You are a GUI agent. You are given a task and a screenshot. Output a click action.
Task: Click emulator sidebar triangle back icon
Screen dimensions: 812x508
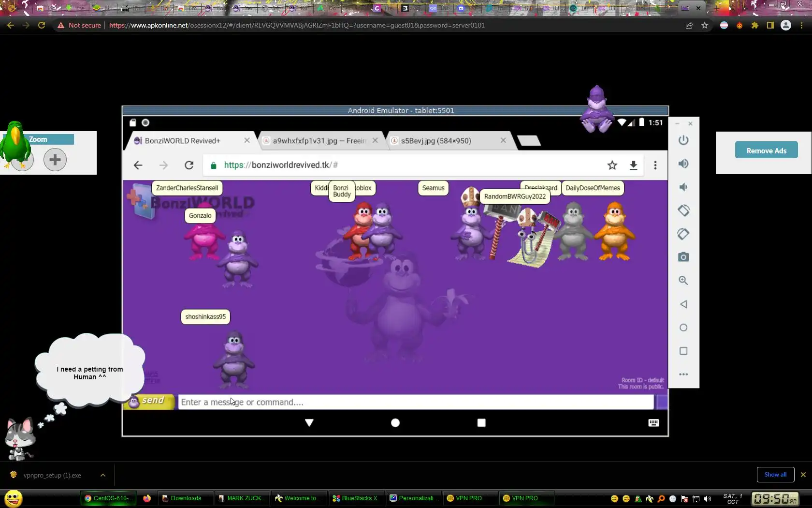point(683,304)
